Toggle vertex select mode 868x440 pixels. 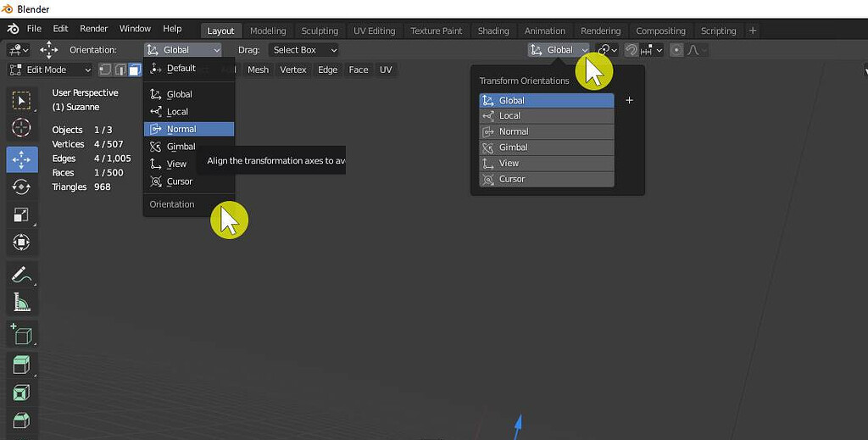coord(104,70)
